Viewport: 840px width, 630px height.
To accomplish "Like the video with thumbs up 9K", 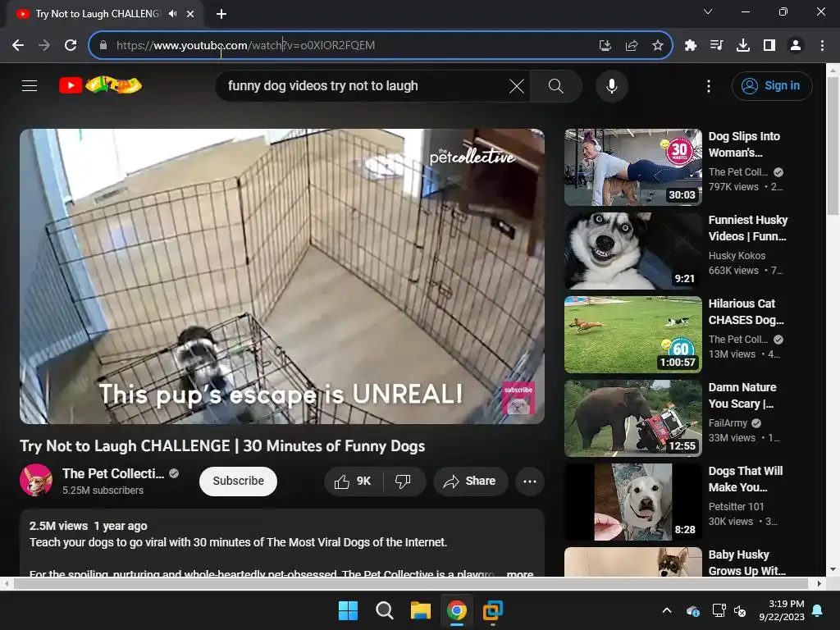I will pos(354,481).
